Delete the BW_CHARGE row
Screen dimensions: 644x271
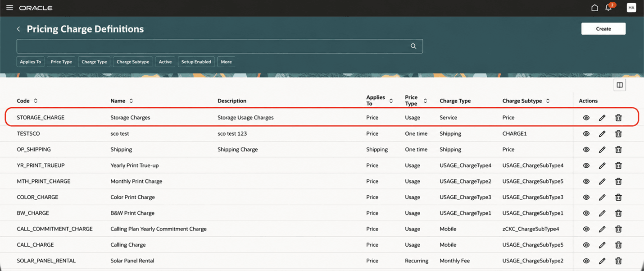click(x=618, y=213)
